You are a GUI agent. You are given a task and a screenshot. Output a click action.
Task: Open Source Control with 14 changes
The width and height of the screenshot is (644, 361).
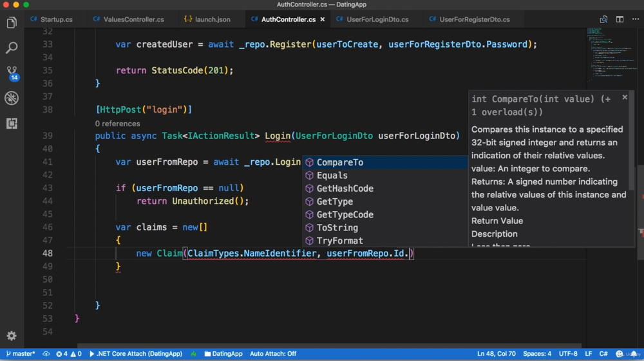point(12,73)
